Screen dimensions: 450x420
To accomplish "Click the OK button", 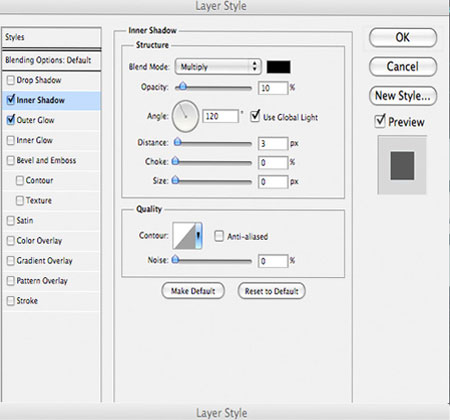I will [x=403, y=37].
